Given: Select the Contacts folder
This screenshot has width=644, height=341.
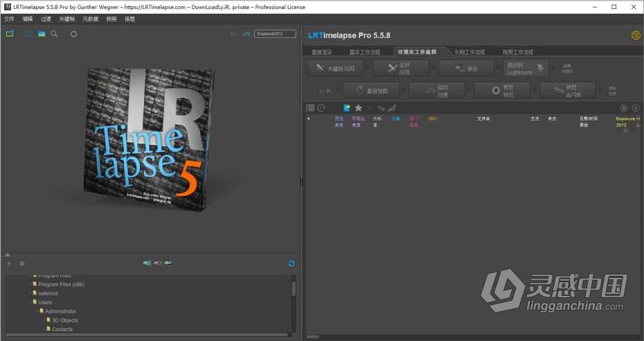Looking at the screenshot, I should [x=62, y=329].
